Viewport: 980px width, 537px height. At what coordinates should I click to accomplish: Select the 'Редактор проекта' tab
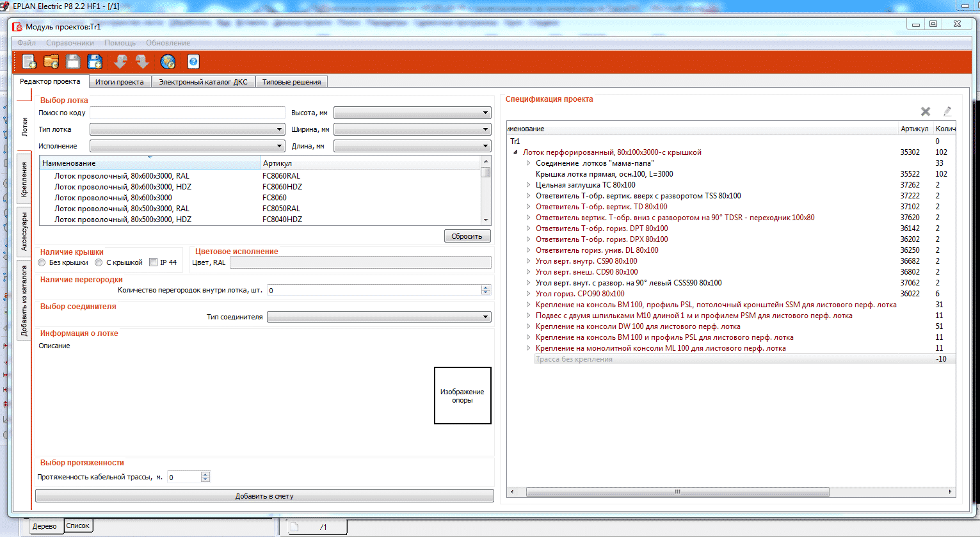point(50,81)
